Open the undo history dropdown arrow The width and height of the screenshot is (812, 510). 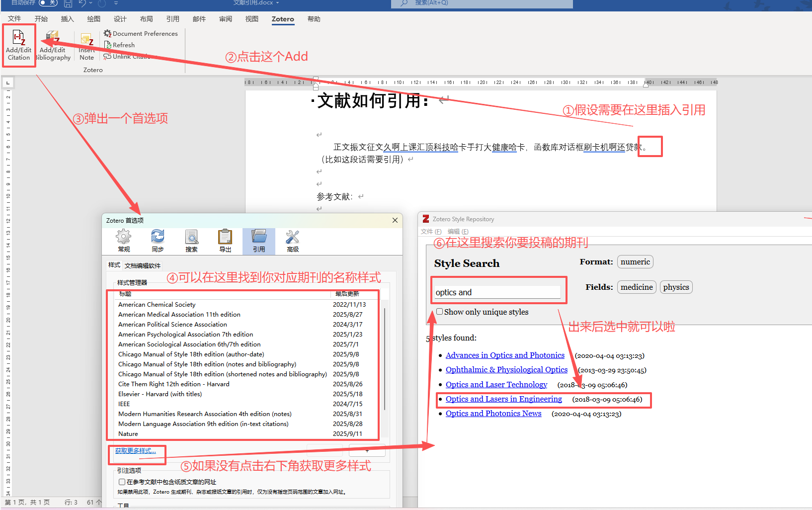[x=91, y=3]
